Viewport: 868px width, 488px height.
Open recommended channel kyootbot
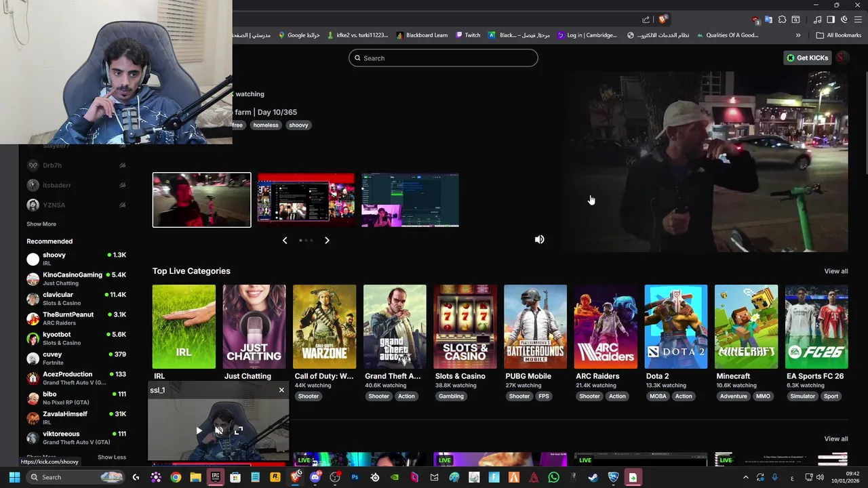click(x=76, y=338)
